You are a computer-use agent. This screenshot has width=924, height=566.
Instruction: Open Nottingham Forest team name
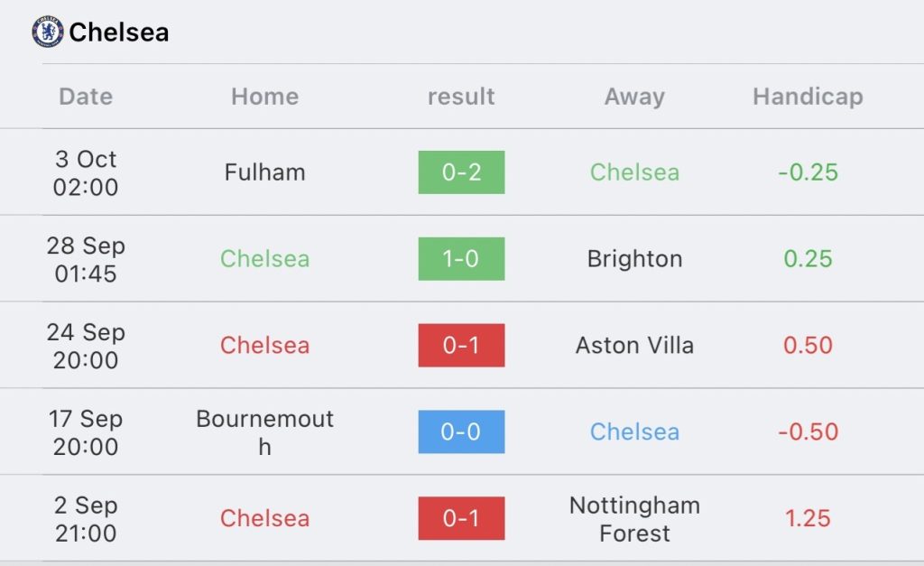(634, 519)
